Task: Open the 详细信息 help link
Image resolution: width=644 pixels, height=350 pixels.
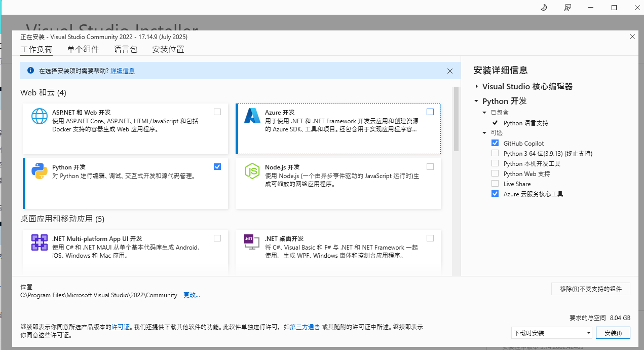Action: 123,71
